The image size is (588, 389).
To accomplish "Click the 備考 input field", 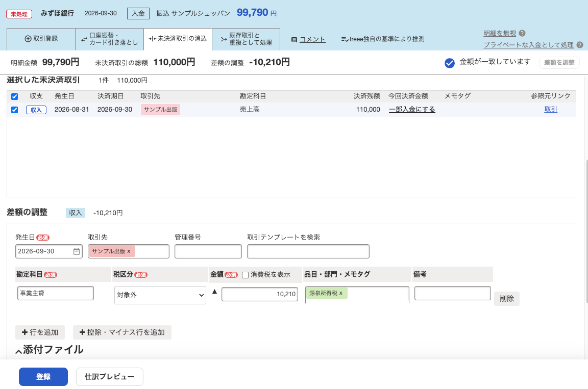I will 453,293.
